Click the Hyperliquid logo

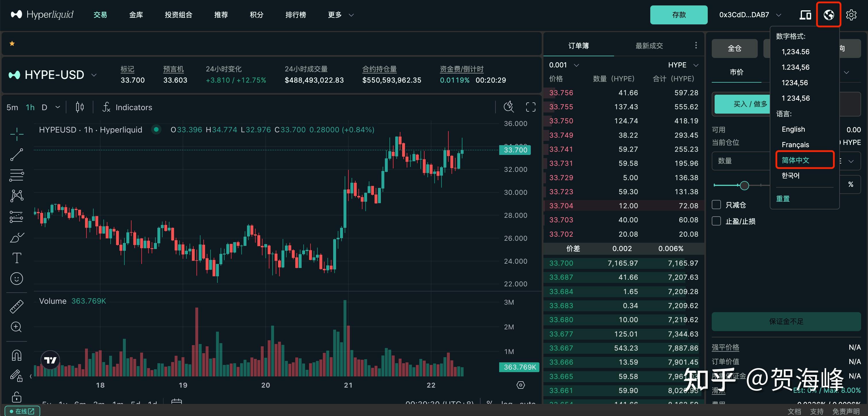point(42,14)
